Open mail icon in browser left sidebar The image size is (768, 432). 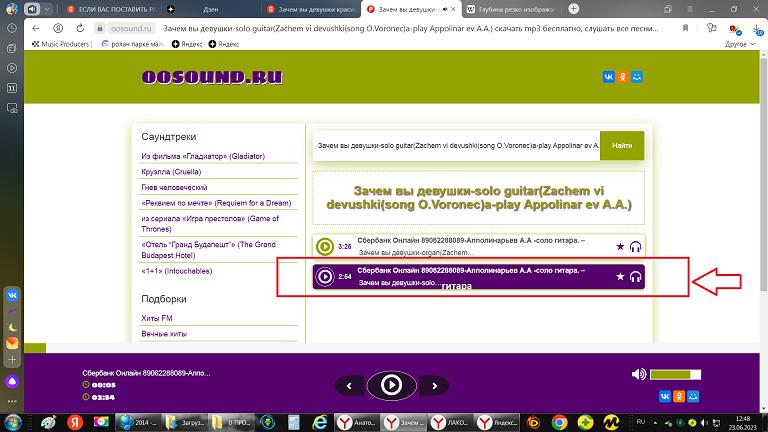pyautogui.click(x=12, y=343)
